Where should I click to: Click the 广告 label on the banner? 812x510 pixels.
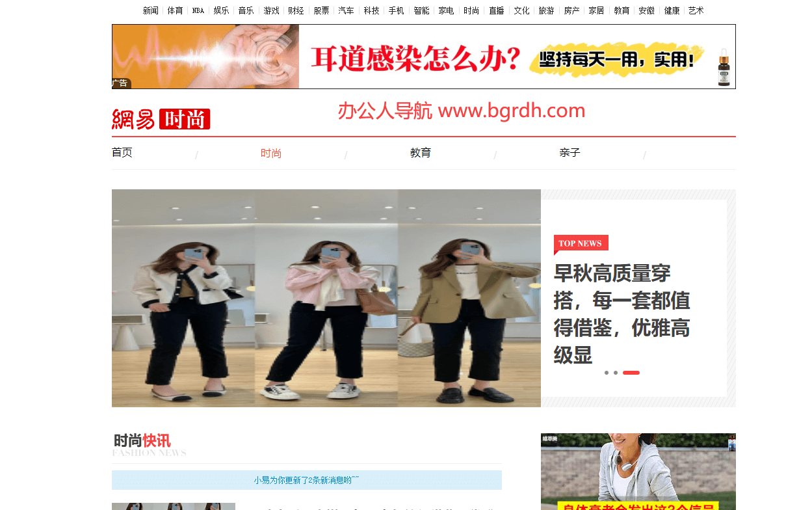click(119, 83)
